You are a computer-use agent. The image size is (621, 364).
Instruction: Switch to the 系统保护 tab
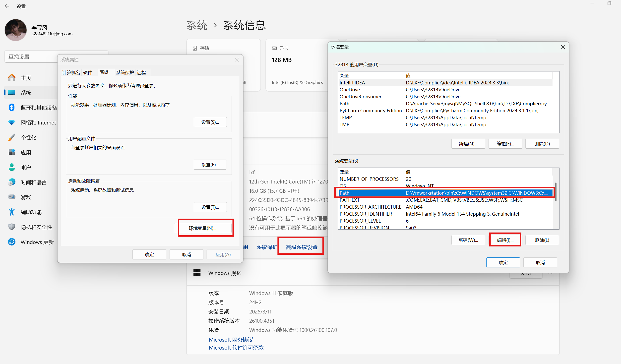coord(125,72)
